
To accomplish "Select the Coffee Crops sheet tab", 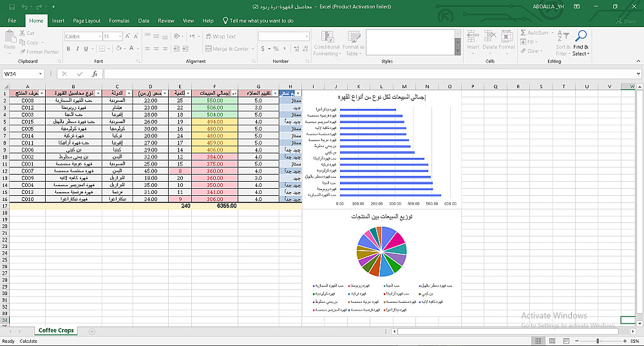I will tap(56, 331).
